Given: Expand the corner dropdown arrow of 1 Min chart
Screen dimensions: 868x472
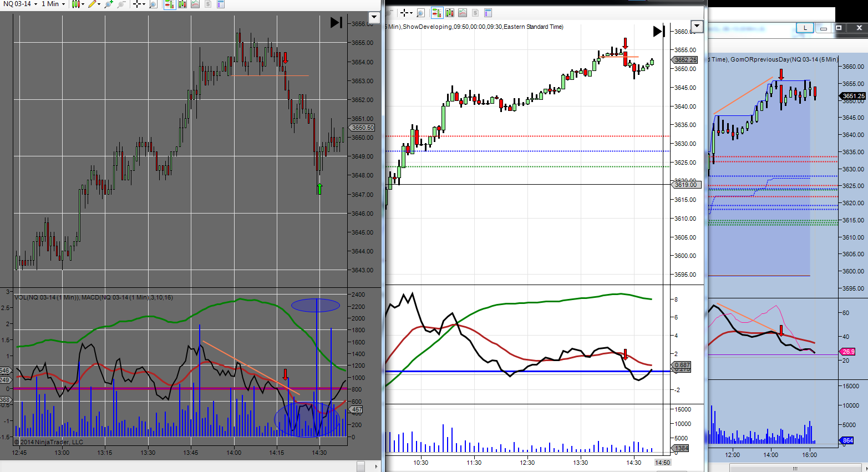Looking at the screenshot, I should (x=374, y=17).
